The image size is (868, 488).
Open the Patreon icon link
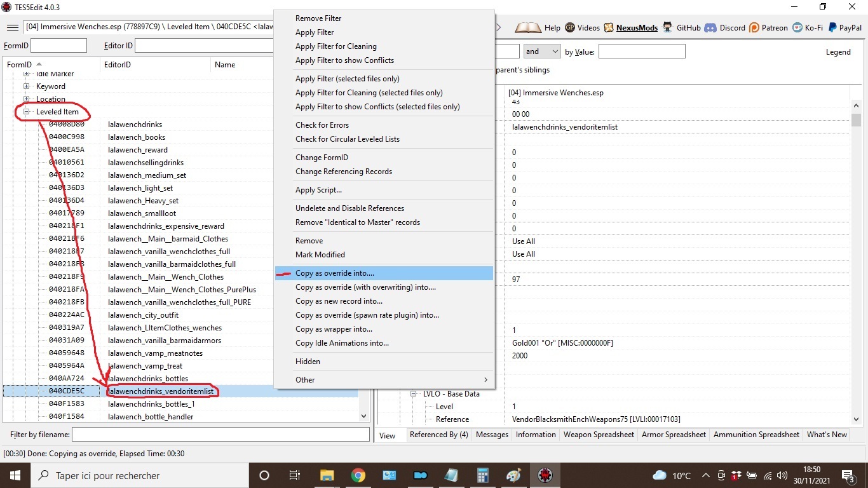click(x=754, y=27)
